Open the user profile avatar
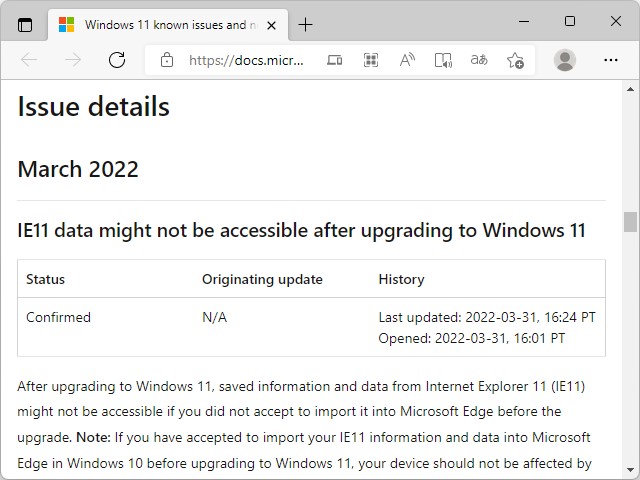The height and width of the screenshot is (480, 640). [565, 60]
